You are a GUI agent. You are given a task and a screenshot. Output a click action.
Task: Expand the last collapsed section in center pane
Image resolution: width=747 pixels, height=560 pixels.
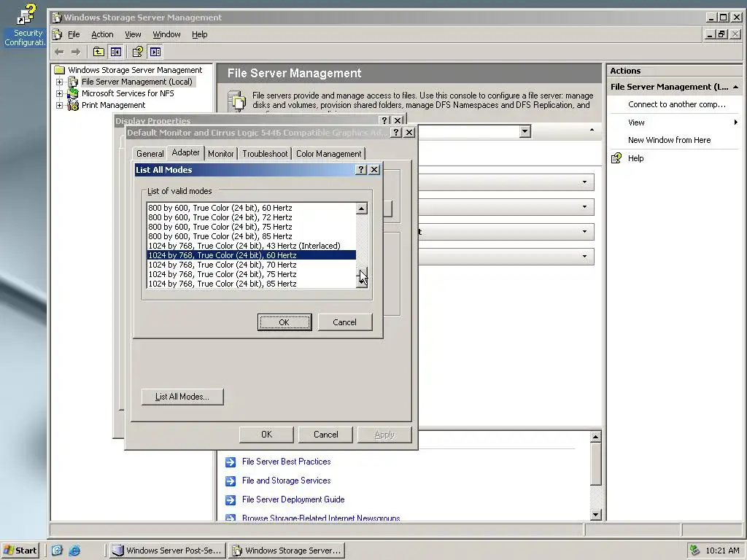(584, 256)
